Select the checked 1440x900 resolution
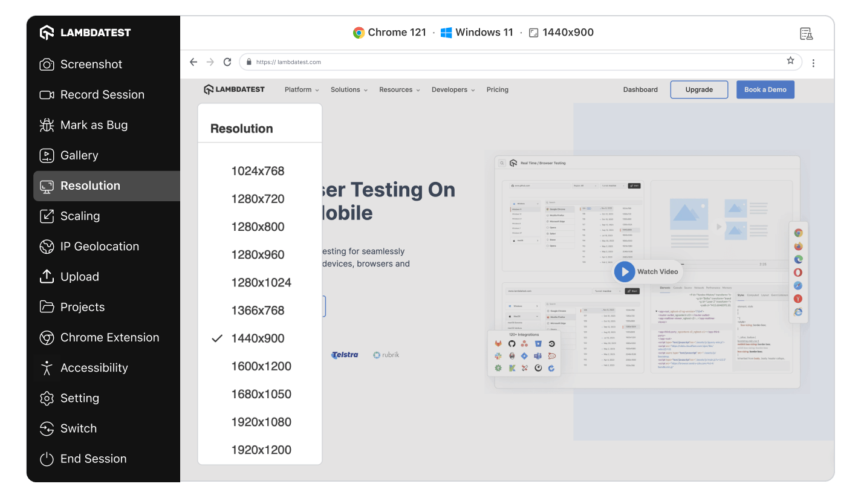Screen dimensions: 861x504 point(258,338)
